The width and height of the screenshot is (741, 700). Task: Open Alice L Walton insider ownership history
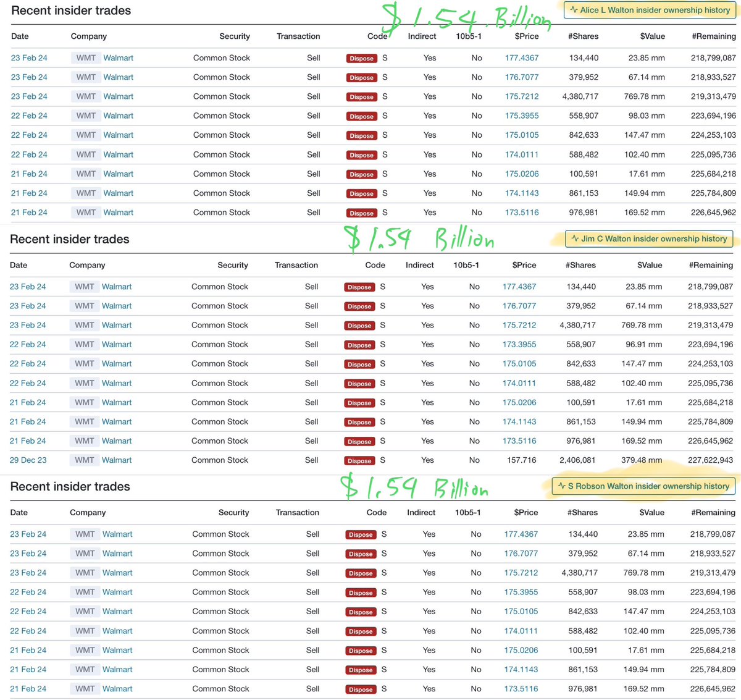click(x=650, y=10)
